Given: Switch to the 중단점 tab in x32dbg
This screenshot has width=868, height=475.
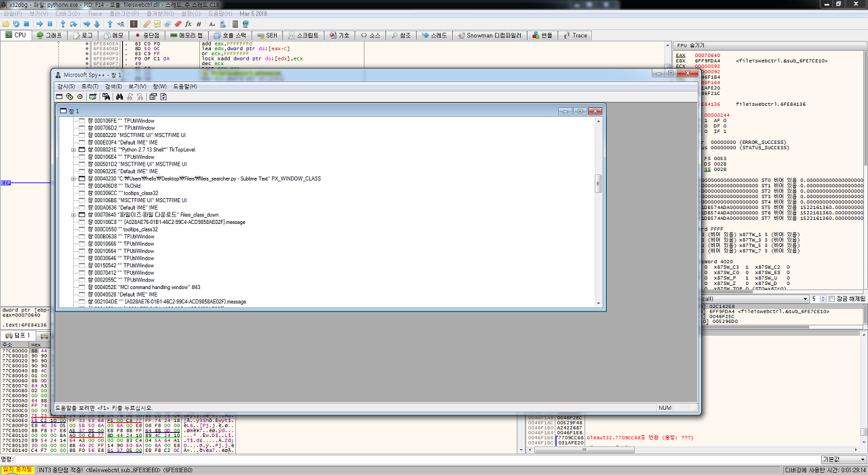Looking at the screenshot, I should click(147, 35).
